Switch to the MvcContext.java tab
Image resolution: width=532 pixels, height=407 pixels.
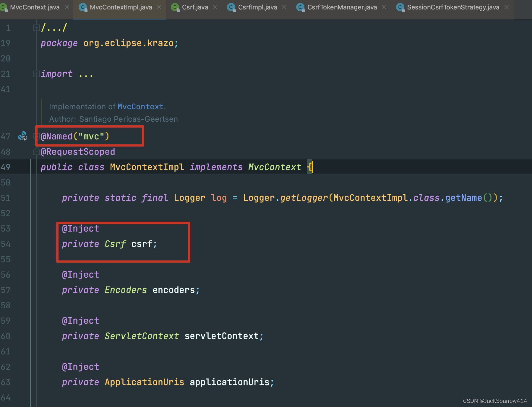pyautogui.click(x=35, y=7)
